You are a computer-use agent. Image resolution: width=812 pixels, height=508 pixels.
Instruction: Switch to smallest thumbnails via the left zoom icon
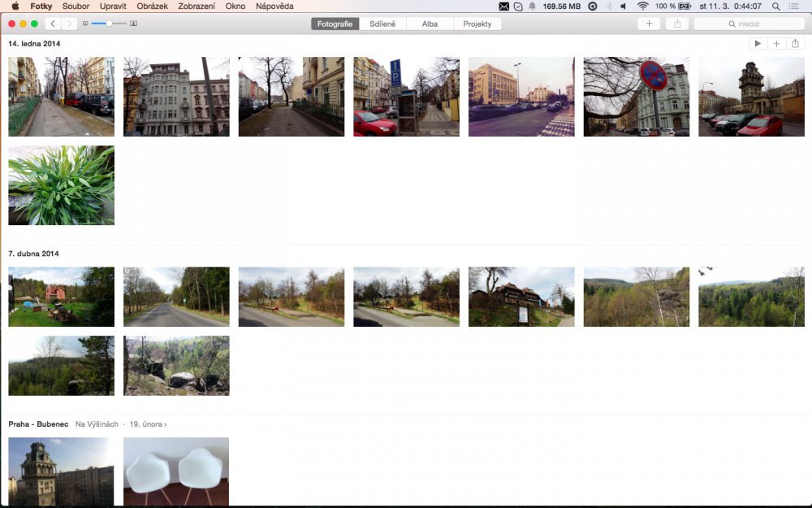[85, 24]
